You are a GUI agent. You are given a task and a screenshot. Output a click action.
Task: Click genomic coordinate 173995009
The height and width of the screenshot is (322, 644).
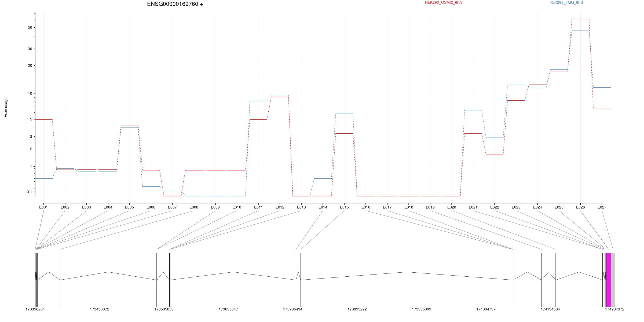pos(422,309)
